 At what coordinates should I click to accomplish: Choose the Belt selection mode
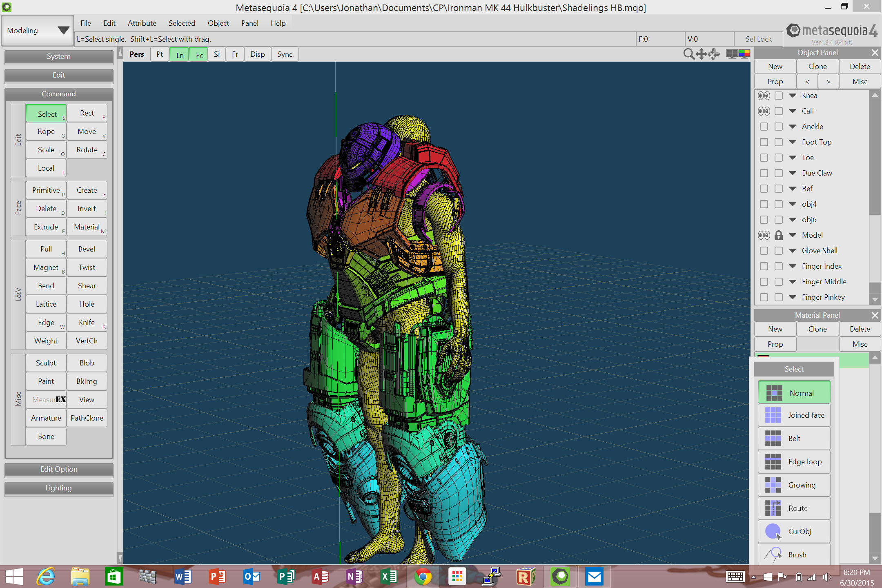[794, 439]
